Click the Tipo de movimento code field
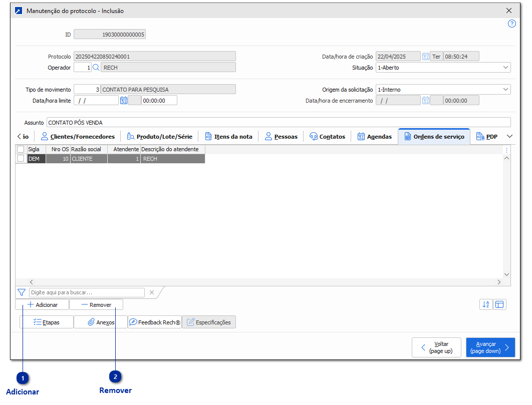 [x=87, y=90]
